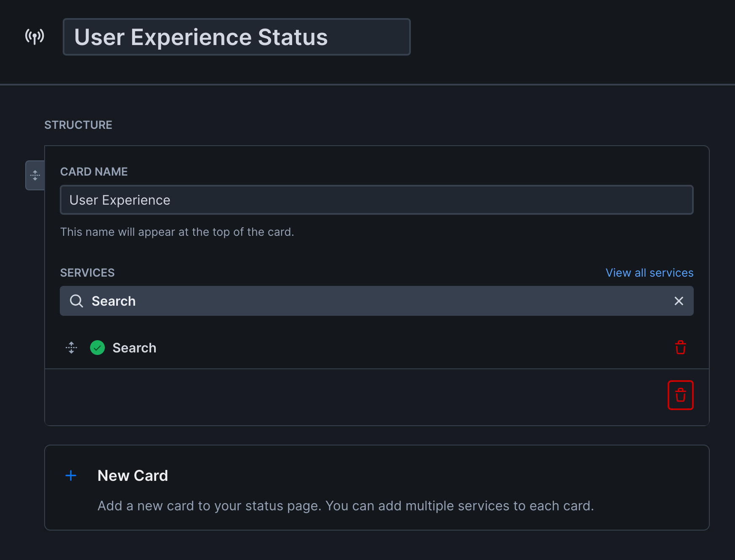Click the broadcast status page icon

[x=35, y=36]
